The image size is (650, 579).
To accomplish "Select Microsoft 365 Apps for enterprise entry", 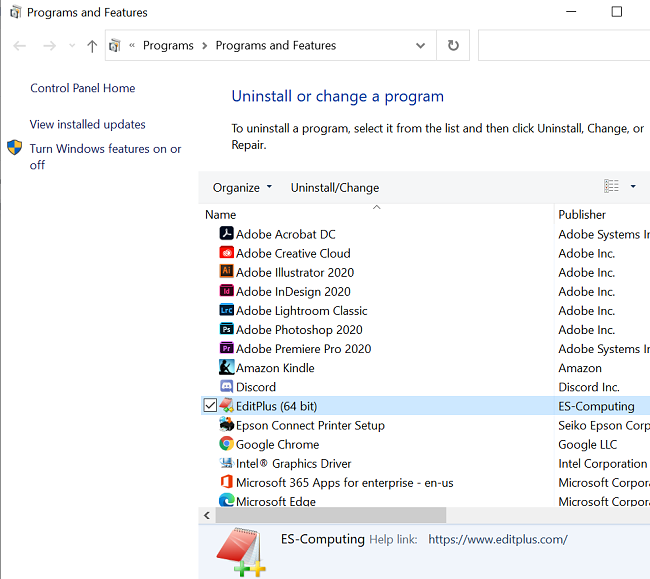I will click(344, 482).
